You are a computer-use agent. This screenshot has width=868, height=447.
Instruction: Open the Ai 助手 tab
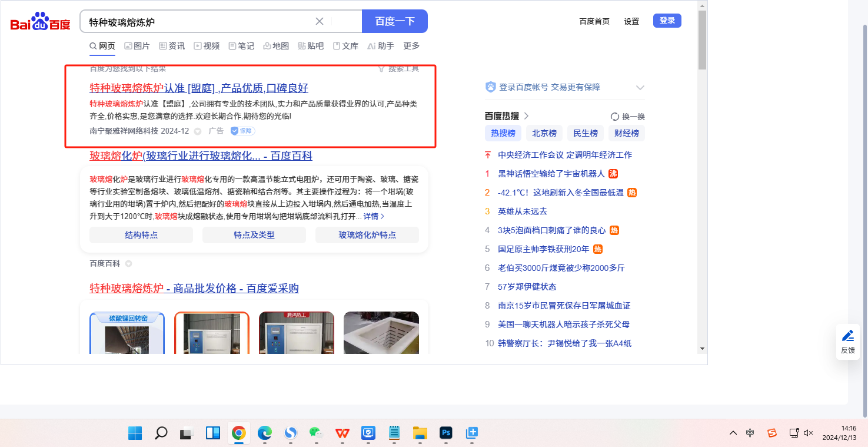point(380,46)
